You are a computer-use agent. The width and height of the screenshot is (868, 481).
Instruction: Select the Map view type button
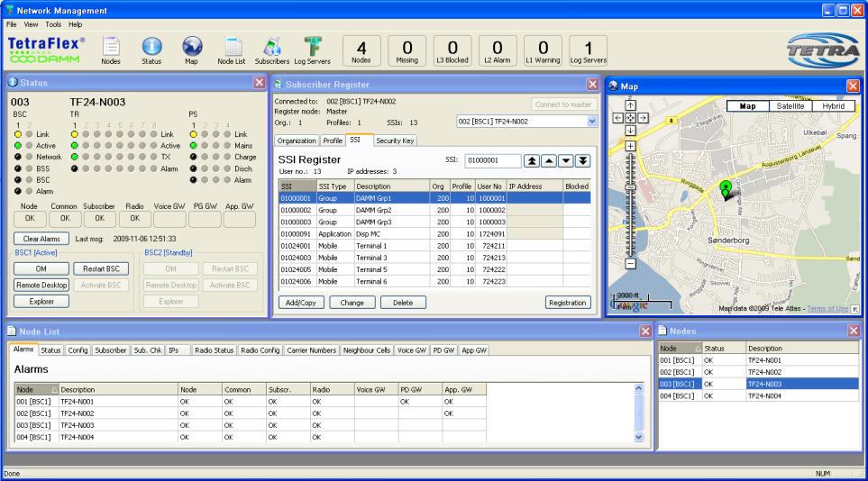(748, 106)
